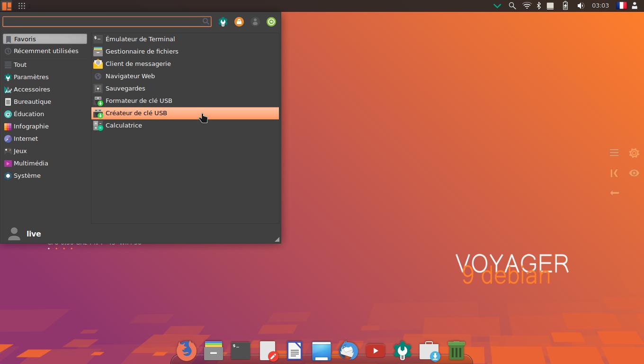This screenshot has height=364, width=644.
Task: Open the settings wrench dock icon
Action: coord(402,351)
